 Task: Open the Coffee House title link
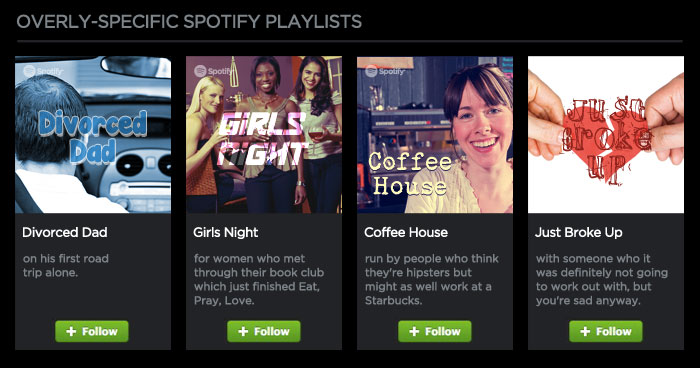coord(406,232)
